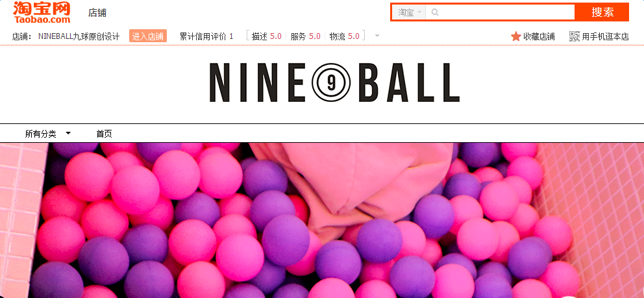Click the pink ball pit banner image
This screenshot has height=298, width=644.
322,221
